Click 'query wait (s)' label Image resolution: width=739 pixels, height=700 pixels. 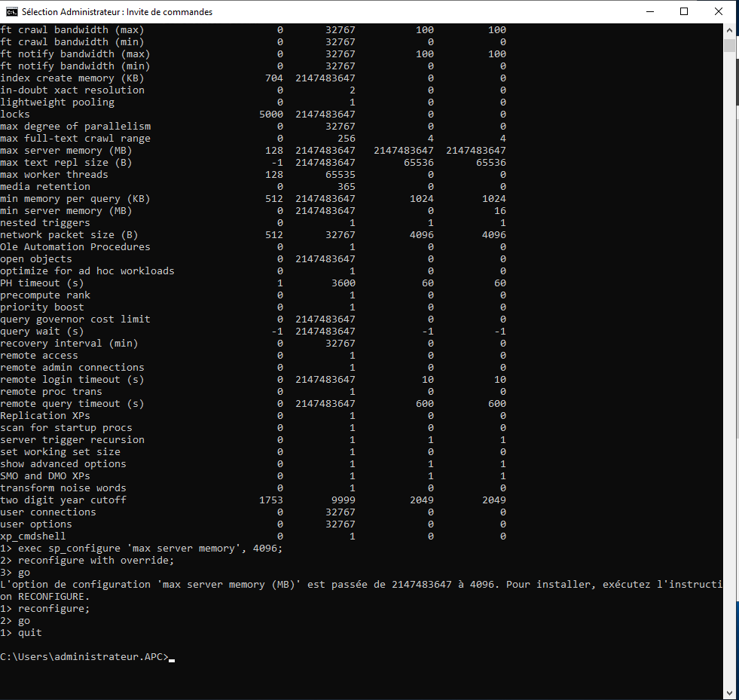point(42,331)
